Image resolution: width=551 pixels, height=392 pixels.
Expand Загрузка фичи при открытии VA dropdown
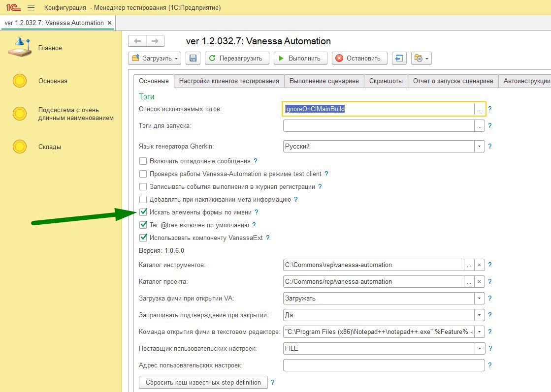(479, 298)
